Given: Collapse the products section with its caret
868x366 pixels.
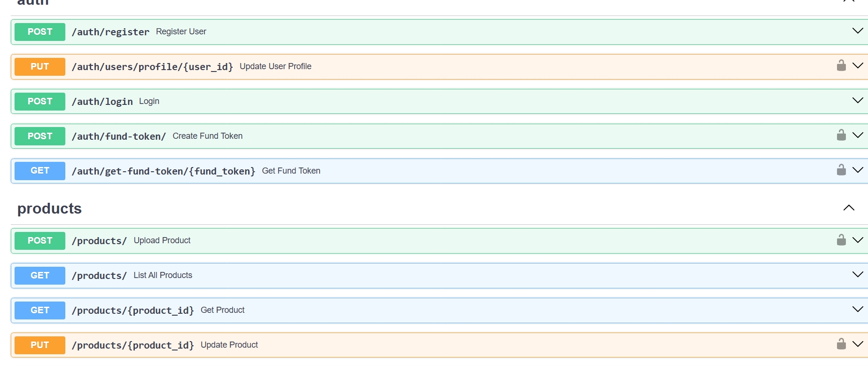Looking at the screenshot, I should point(849,208).
